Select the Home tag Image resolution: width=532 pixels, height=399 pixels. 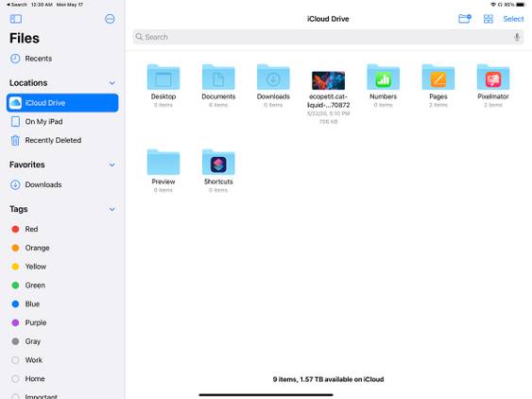click(x=62, y=378)
